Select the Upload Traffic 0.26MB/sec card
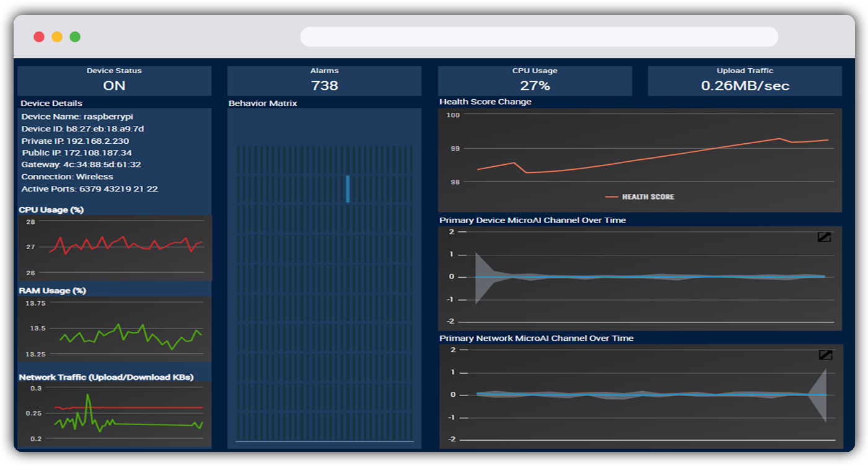Screen dimensions: 868x468 pos(745,81)
